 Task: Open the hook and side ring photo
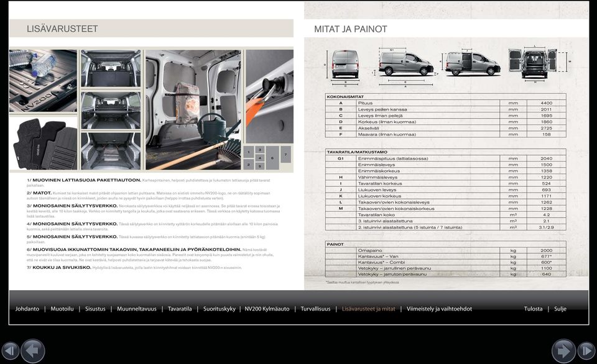[x=269, y=96]
